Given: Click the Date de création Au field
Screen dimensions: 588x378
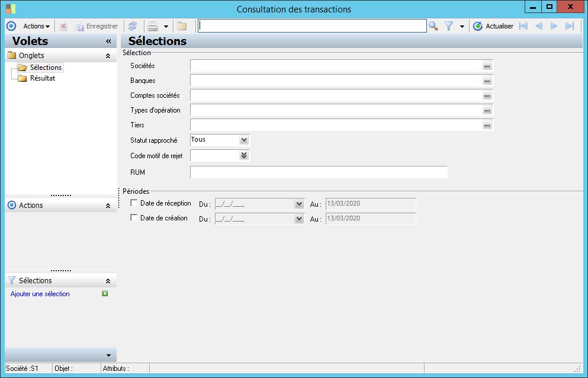Looking at the screenshot, I should tap(371, 219).
